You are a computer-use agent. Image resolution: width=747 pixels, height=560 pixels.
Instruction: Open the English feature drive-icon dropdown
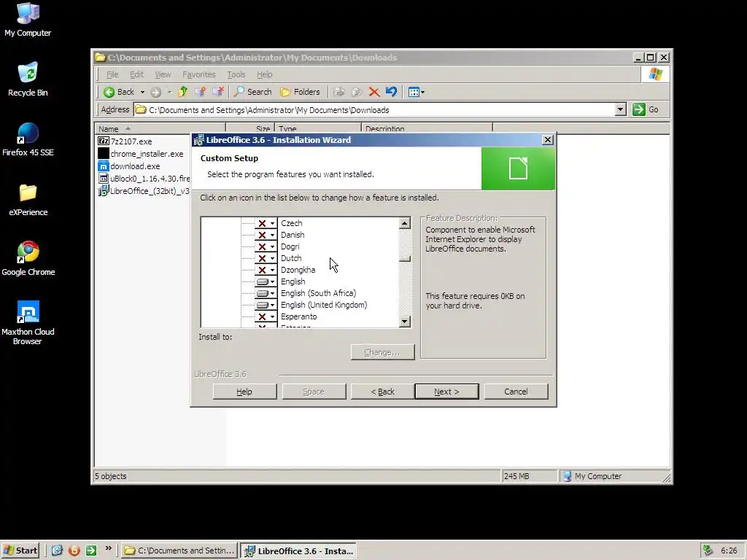[266, 281]
